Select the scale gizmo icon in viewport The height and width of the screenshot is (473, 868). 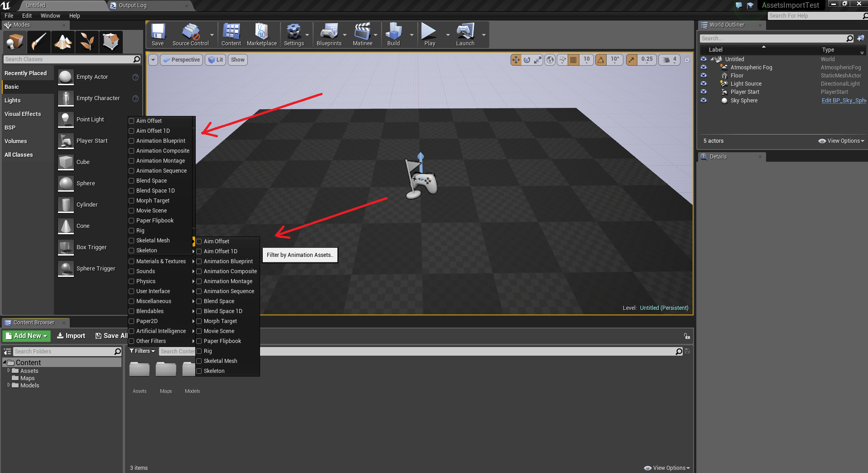pos(538,60)
